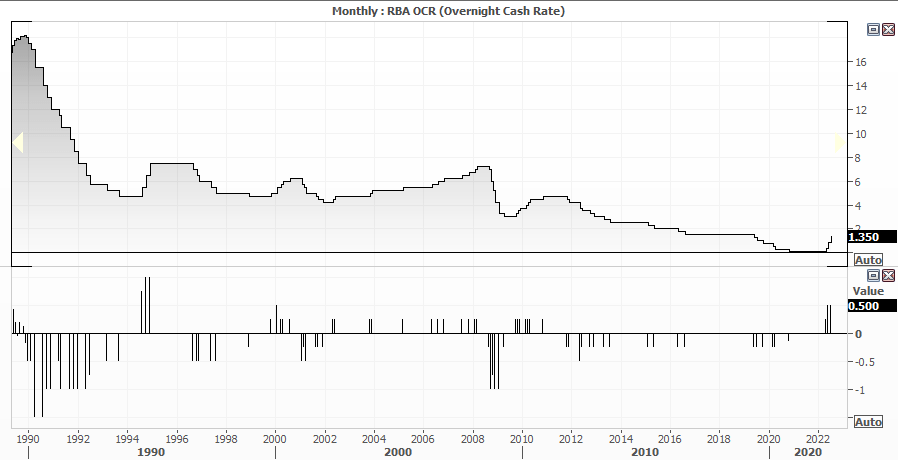898x460 pixels.
Task: Click the 1.350 current price label
Action: pyautogui.click(x=872, y=237)
